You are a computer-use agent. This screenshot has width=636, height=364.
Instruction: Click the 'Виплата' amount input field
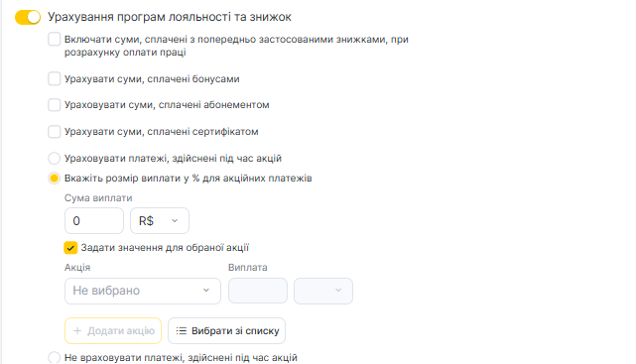(258, 291)
